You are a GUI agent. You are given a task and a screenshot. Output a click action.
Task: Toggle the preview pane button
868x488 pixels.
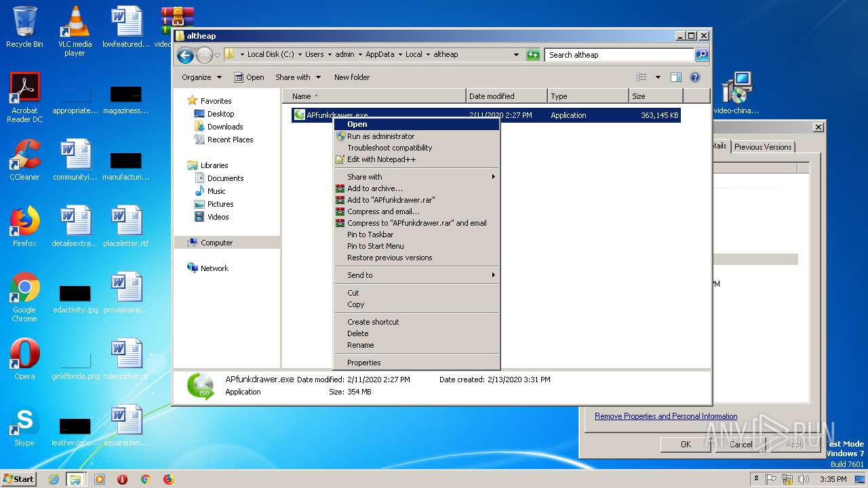[675, 77]
